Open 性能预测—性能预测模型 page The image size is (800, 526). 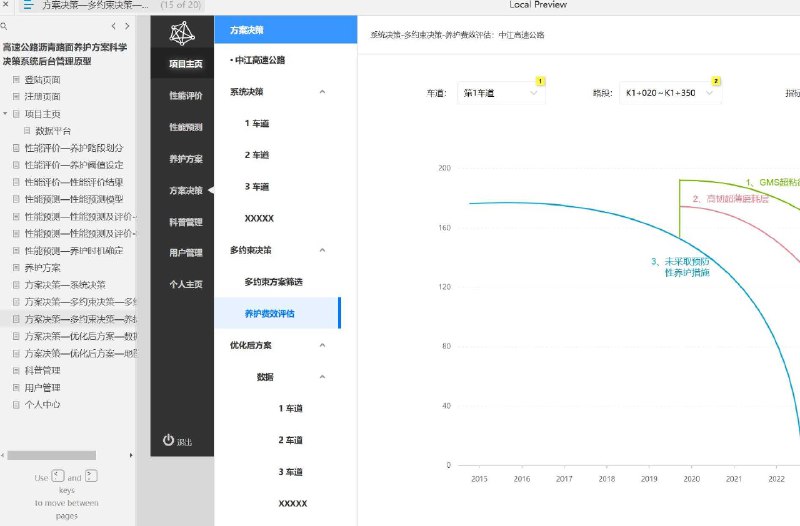coord(74,199)
